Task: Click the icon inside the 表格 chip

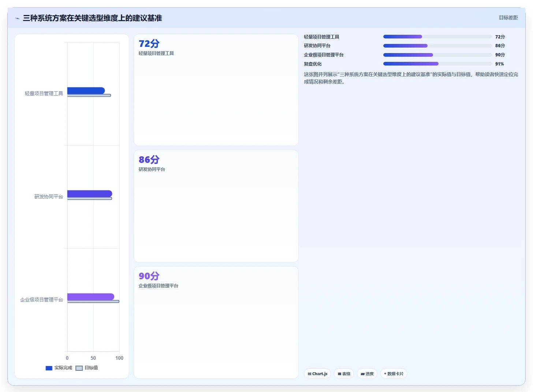Action: 339,374
